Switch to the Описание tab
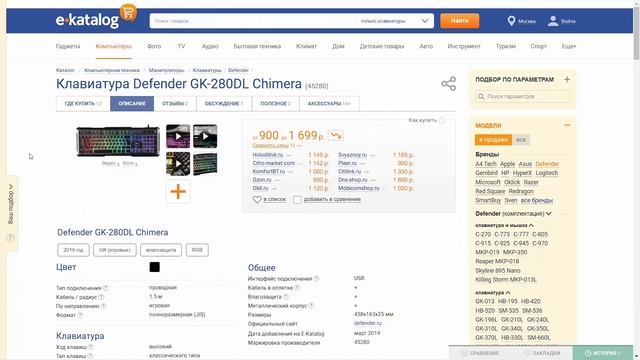 pyautogui.click(x=132, y=104)
